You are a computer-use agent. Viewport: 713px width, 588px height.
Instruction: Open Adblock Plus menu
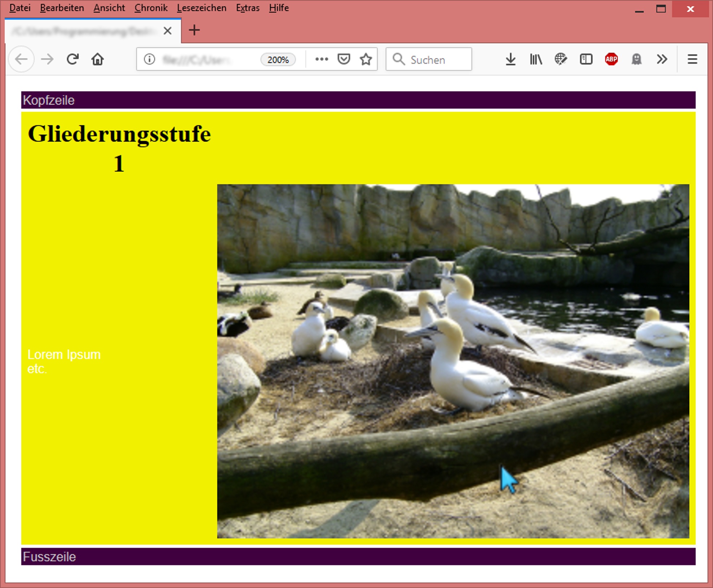[x=611, y=59]
